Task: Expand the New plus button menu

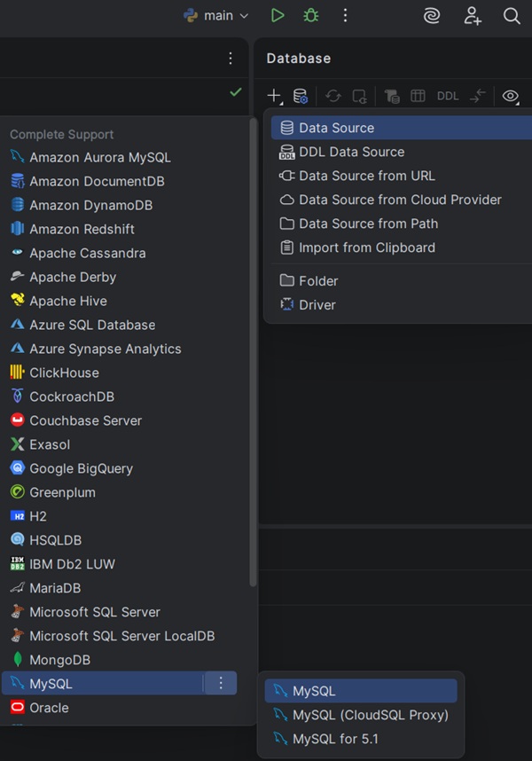Action: [x=274, y=96]
